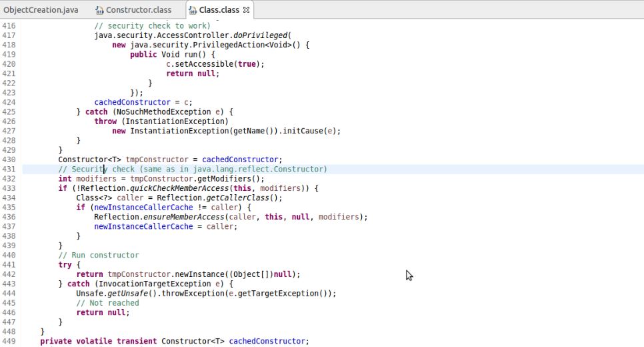Click 'getTargetException()' on line 444
644x347 pixels.
[283, 293]
